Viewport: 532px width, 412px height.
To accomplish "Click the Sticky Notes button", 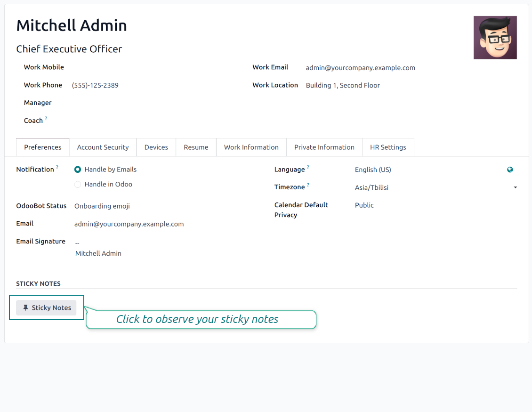I will [46, 308].
